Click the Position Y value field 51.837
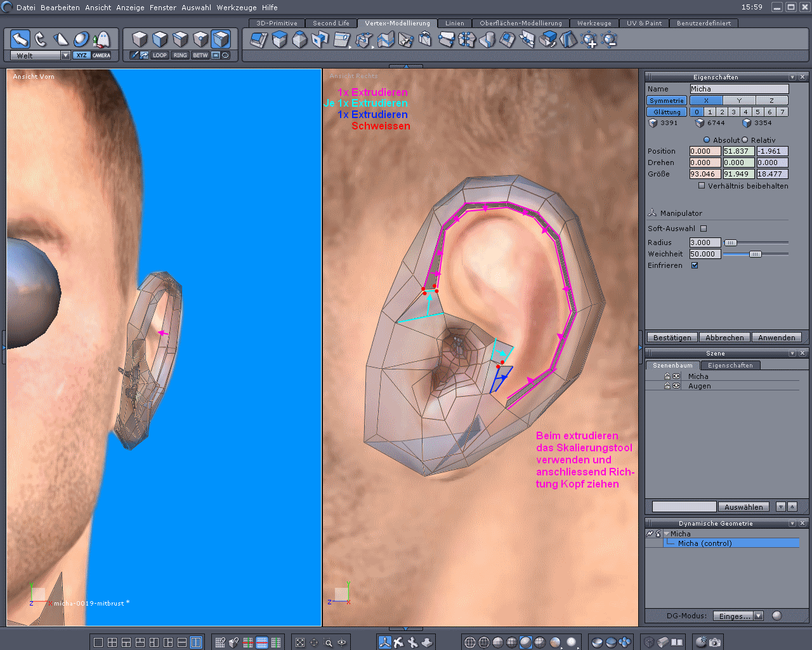Image resolution: width=812 pixels, height=650 pixels. click(739, 151)
